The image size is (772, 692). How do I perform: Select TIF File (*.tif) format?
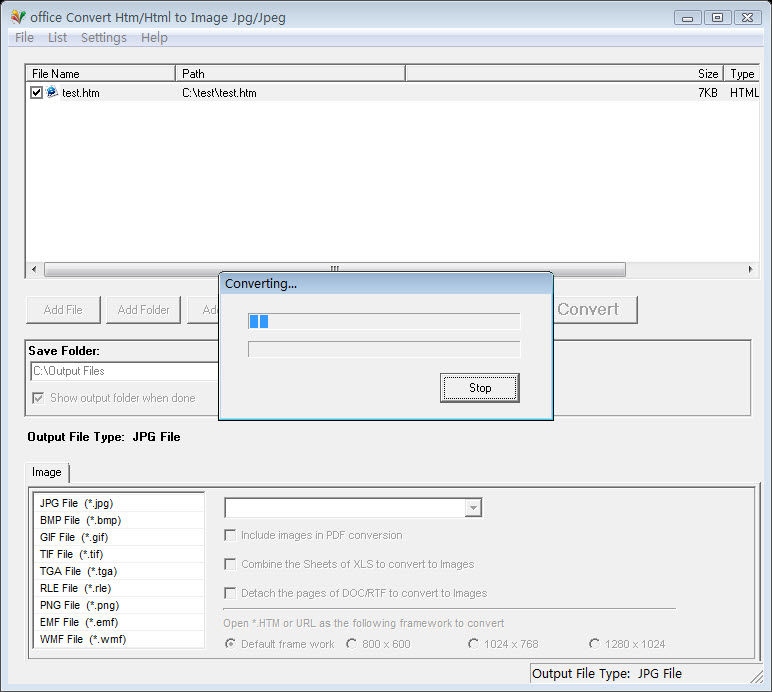[x=119, y=554]
